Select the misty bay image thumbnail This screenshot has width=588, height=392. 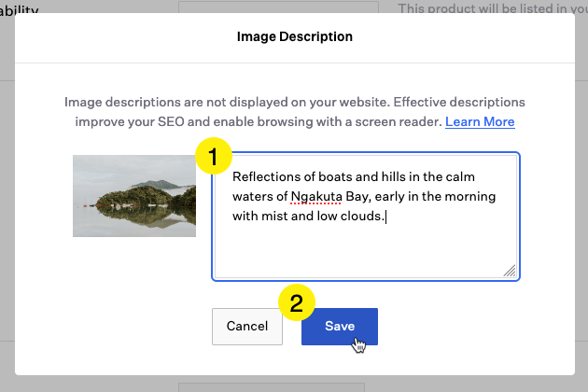click(x=134, y=195)
